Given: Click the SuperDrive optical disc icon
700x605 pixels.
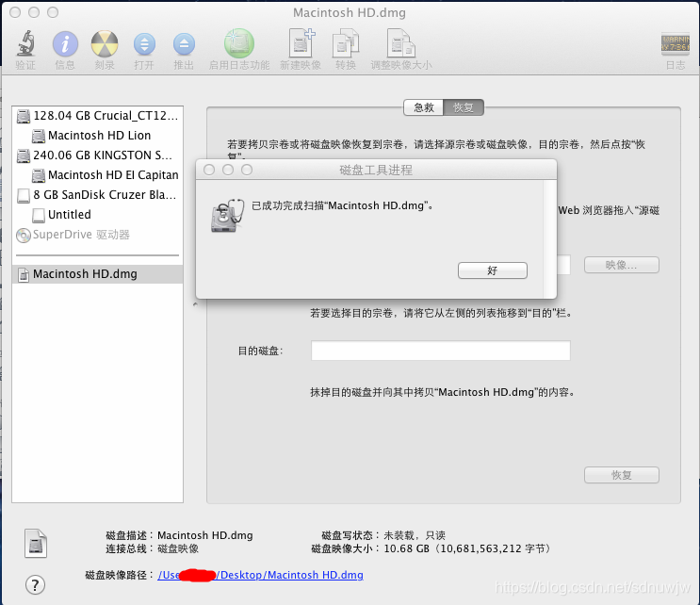Looking at the screenshot, I should coord(24,235).
